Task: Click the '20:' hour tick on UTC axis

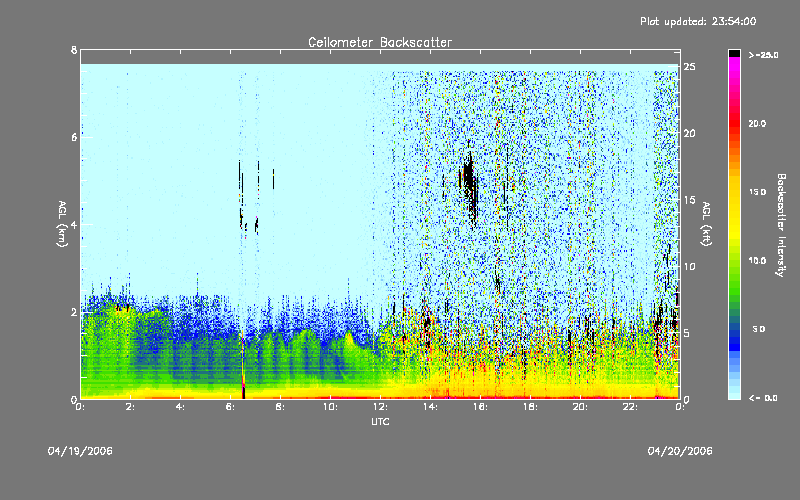Action: tap(580, 407)
